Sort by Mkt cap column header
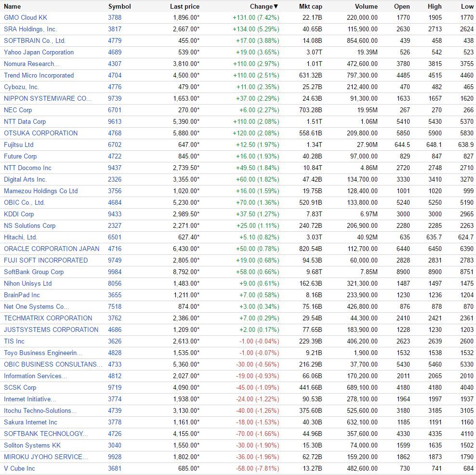 [x=311, y=6]
